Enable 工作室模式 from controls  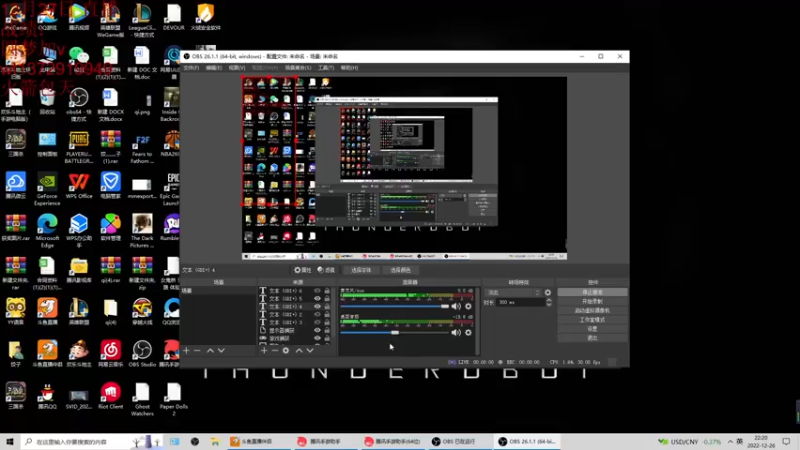592,320
